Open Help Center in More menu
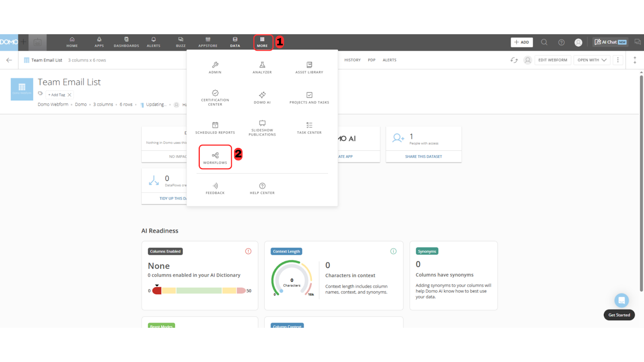 click(x=262, y=188)
